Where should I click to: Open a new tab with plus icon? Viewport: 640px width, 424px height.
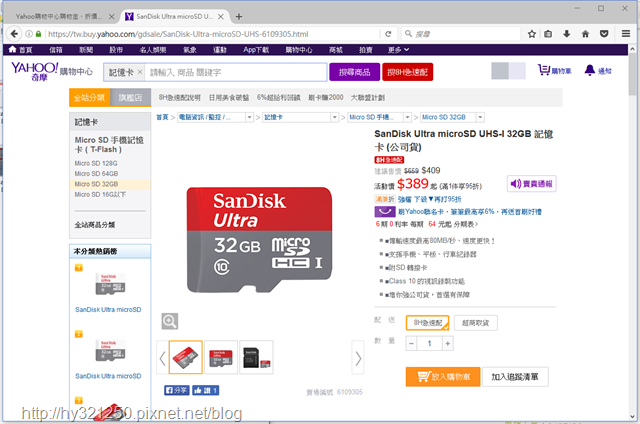[x=239, y=17]
